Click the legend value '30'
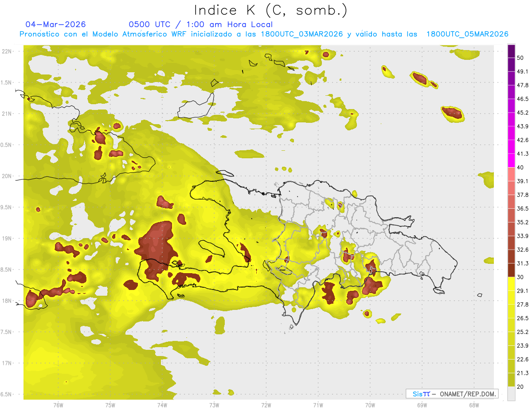 pos(520,277)
